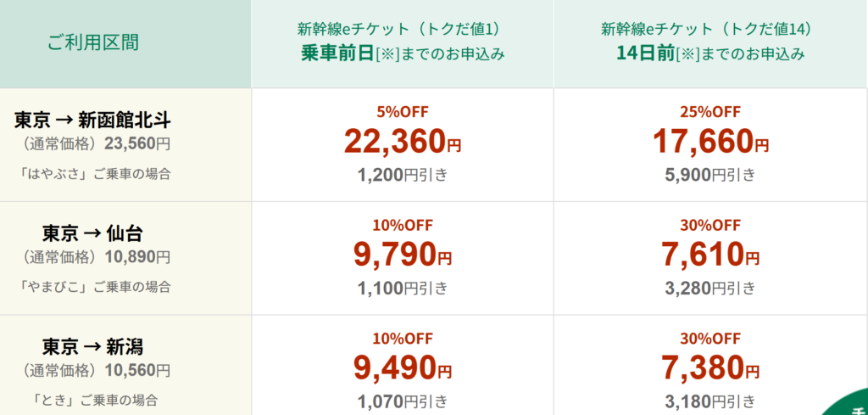868x415 pixels.
Task: Click the 3,280円引き discount text
Action: click(x=710, y=289)
